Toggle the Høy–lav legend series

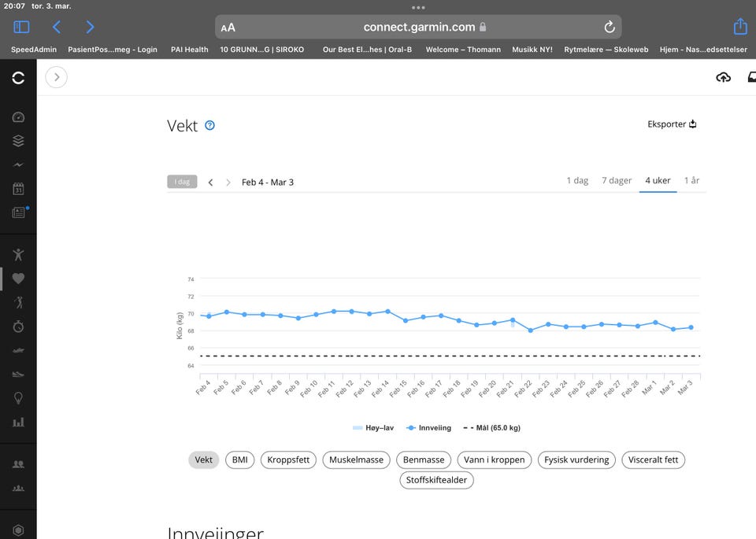pyautogui.click(x=373, y=428)
